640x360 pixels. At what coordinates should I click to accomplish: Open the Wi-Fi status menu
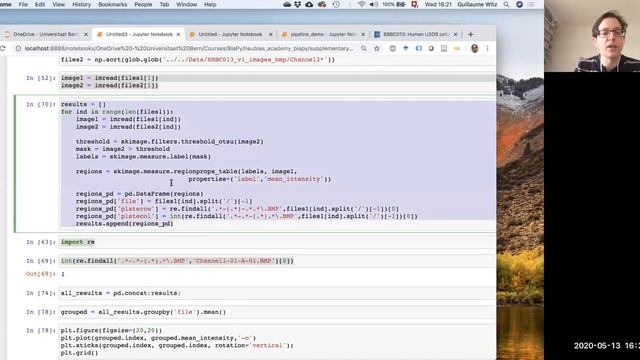pos(361,4)
